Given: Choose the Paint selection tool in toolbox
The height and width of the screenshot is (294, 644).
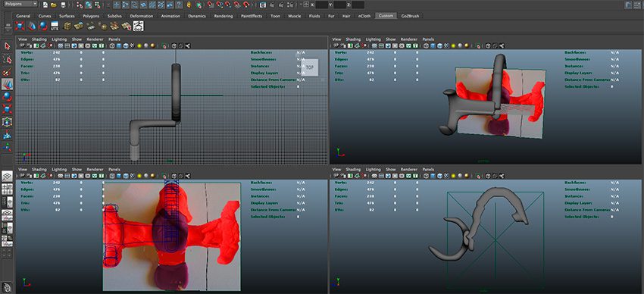Looking at the screenshot, I should tap(7, 72).
